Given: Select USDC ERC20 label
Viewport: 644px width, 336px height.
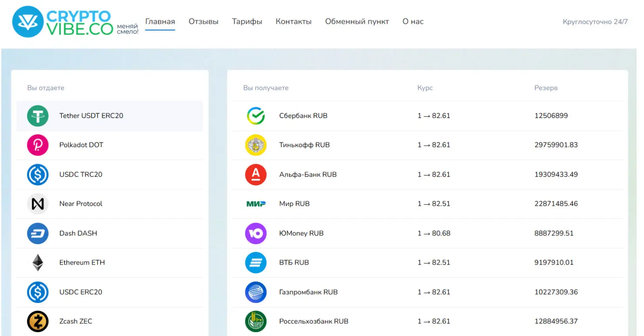Looking at the screenshot, I should pyautogui.click(x=81, y=292).
